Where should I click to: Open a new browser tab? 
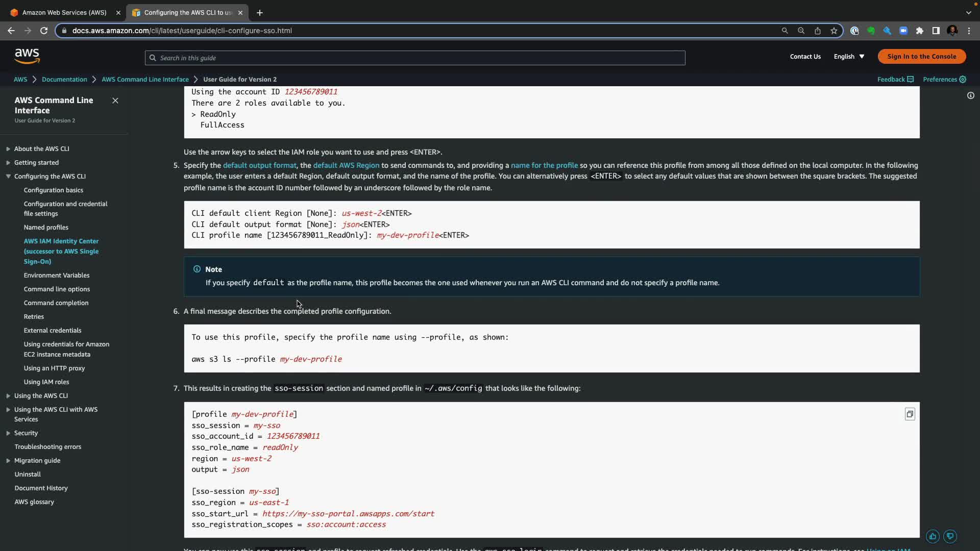point(260,13)
